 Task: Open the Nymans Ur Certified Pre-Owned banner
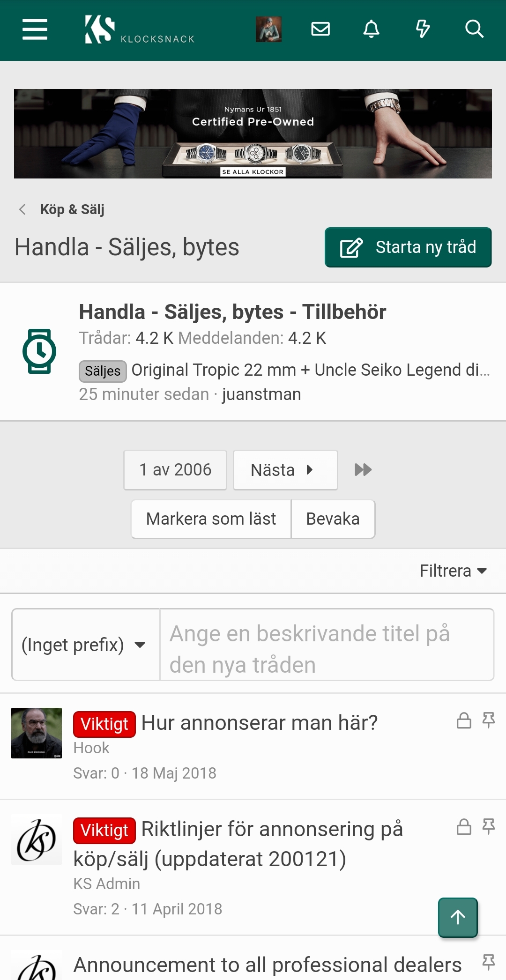coord(253,134)
